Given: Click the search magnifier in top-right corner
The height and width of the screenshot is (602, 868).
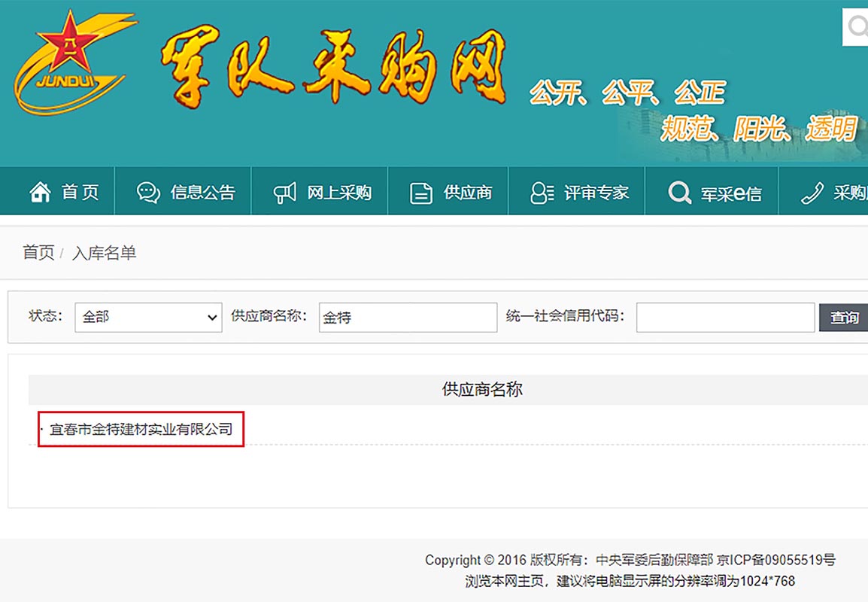Looking at the screenshot, I should 857,27.
